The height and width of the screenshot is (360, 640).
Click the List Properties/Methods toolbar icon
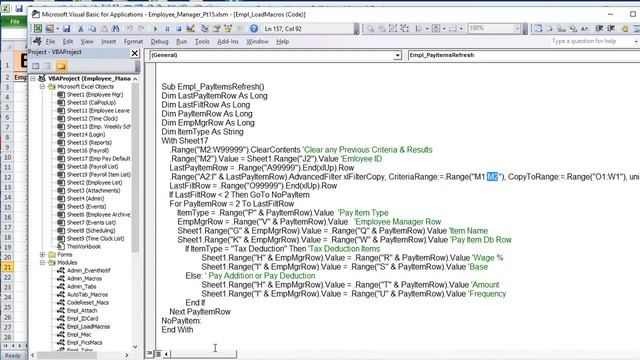[x=538, y=28]
